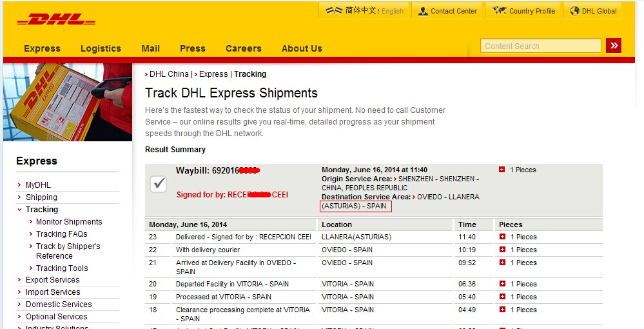Switch language to 简体中文
This screenshot has width=644, height=329.
pyautogui.click(x=360, y=11)
